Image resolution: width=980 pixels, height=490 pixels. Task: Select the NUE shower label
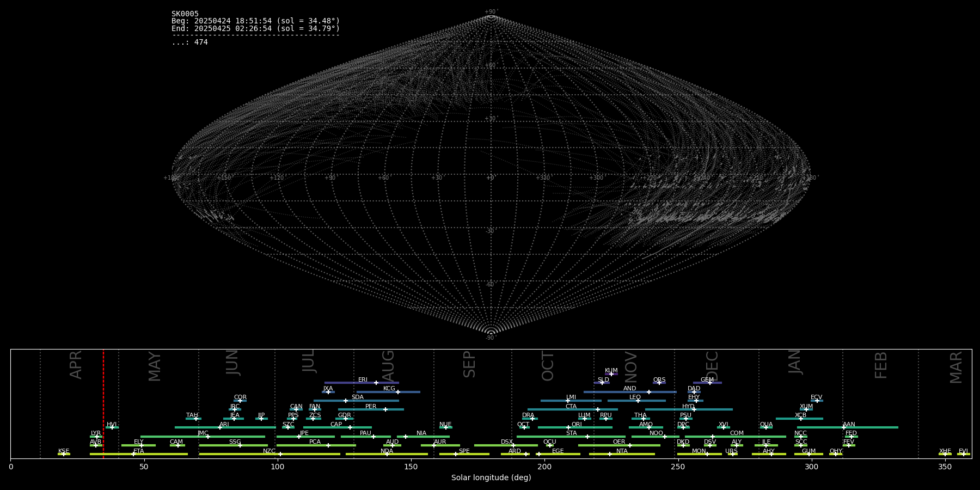(x=445, y=425)
